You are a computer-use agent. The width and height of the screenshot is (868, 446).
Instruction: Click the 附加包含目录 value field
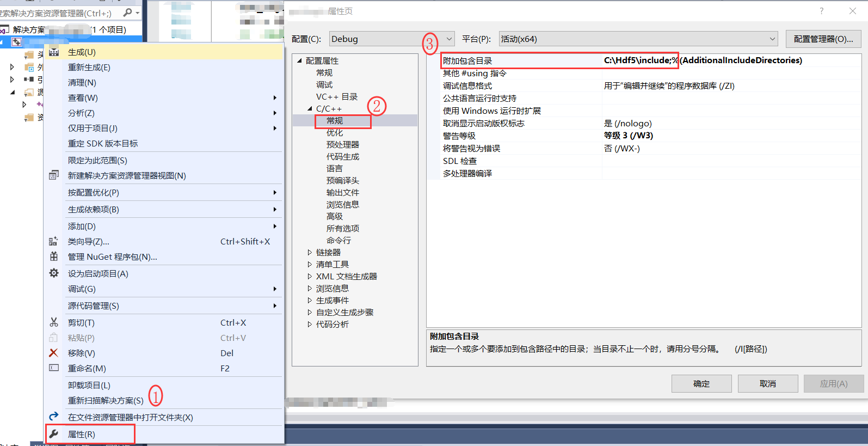coord(731,60)
